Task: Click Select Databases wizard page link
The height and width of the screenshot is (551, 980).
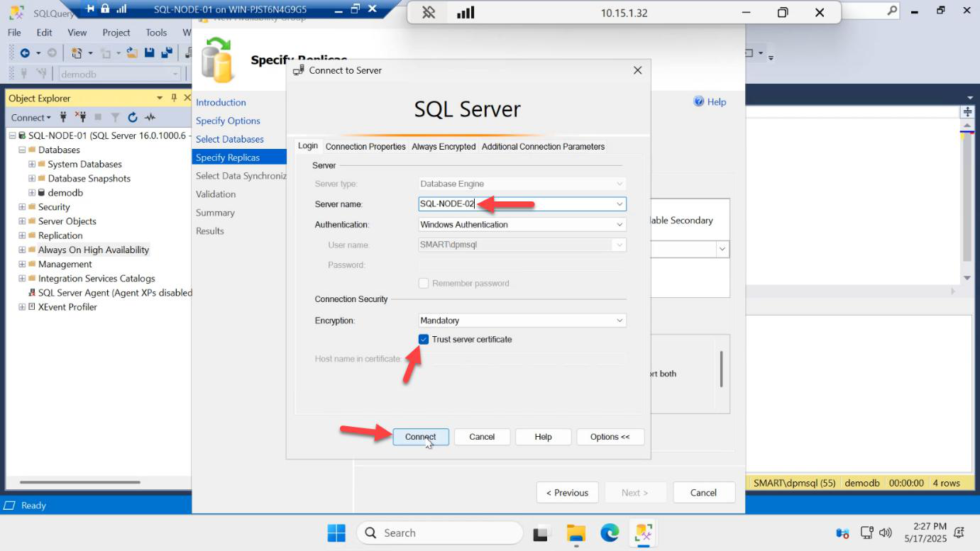Action: 230,139
